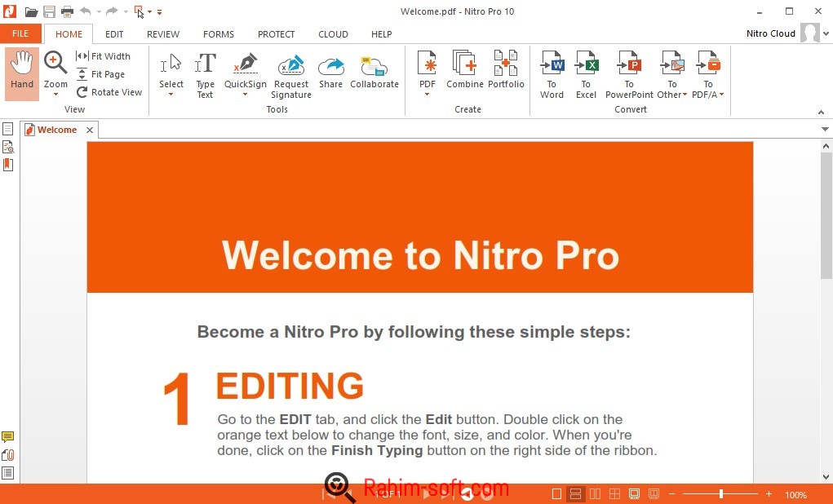Screen dimensions: 833x504
Task: Switch to the FORMS ribbon tab
Action: [x=219, y=34]
